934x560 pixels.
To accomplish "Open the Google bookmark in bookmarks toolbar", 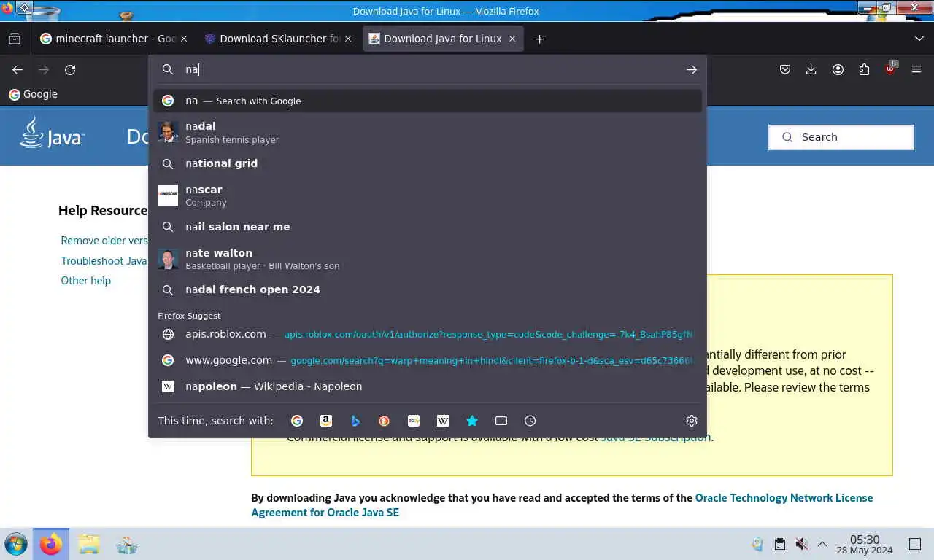I will point(33,94).
